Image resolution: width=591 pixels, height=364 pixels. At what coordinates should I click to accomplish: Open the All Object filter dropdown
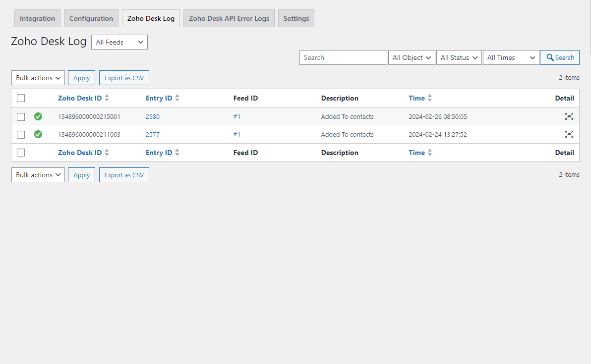click(x=412, y=57)
